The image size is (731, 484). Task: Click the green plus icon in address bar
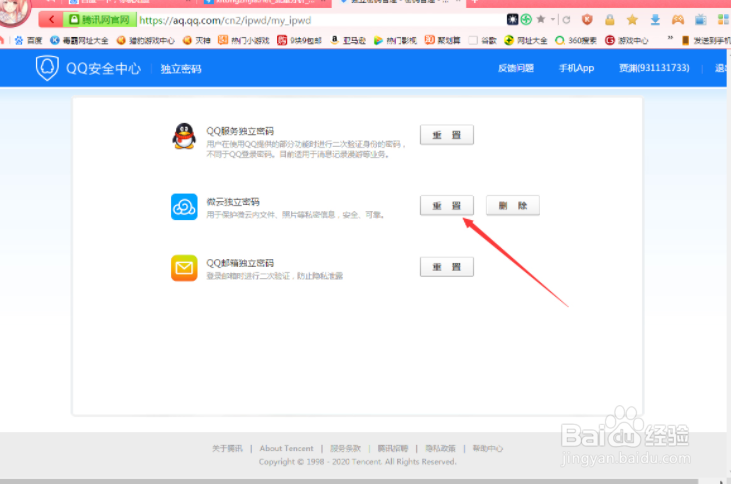[526, 19]
